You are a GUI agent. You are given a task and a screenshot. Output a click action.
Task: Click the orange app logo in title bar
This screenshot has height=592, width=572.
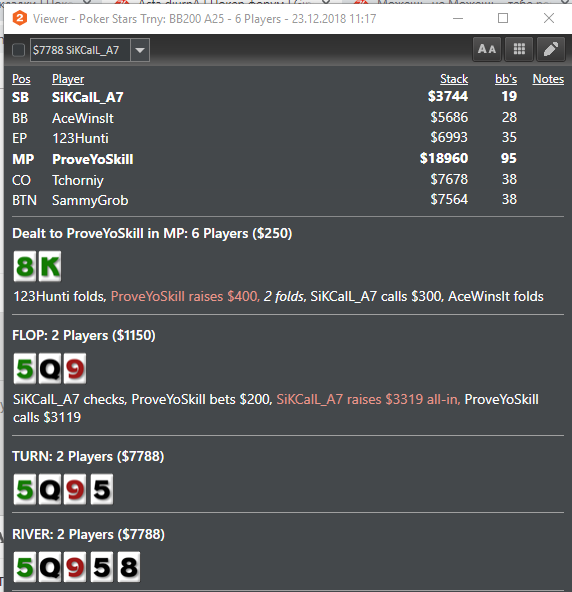point(20,18)
